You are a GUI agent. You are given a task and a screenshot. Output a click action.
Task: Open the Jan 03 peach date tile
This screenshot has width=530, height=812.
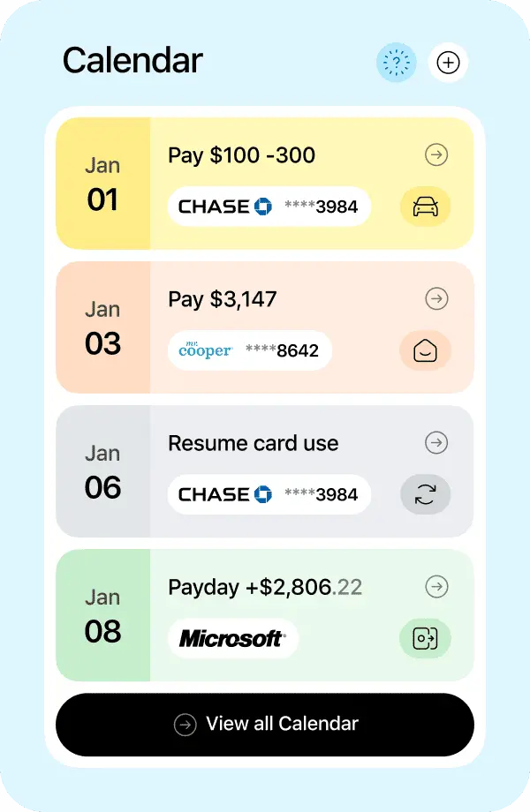(x=103, y=327)
